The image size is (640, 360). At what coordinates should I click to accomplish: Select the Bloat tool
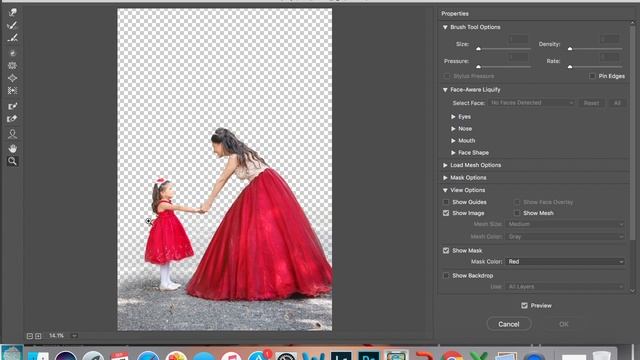point(12,78)
